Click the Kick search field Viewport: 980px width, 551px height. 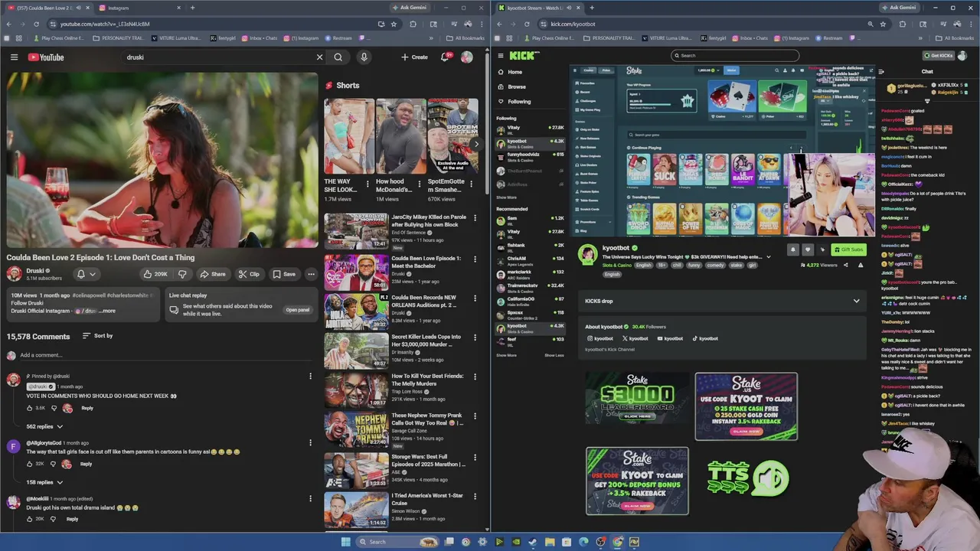pos(735,55)
